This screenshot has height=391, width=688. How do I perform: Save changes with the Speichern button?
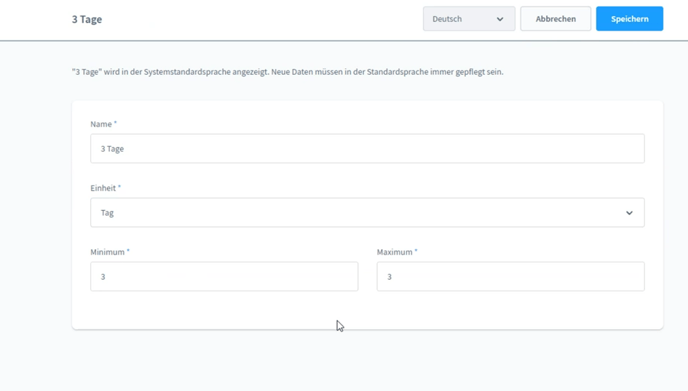(x=629, y=19)
